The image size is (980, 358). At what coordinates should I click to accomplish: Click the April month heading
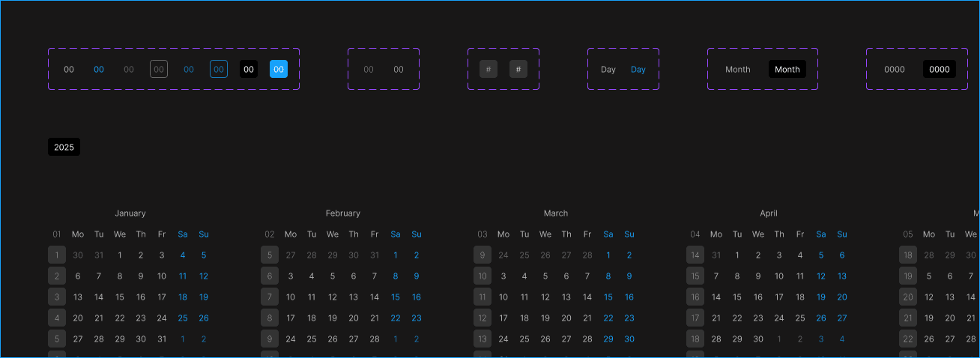[769, 213]
